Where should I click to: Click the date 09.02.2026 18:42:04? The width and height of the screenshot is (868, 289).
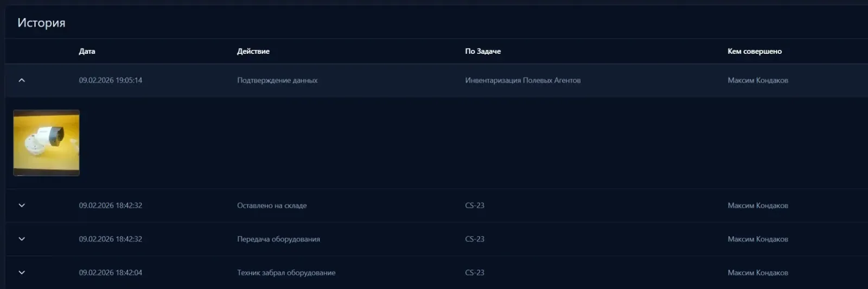tap(111, 273)
